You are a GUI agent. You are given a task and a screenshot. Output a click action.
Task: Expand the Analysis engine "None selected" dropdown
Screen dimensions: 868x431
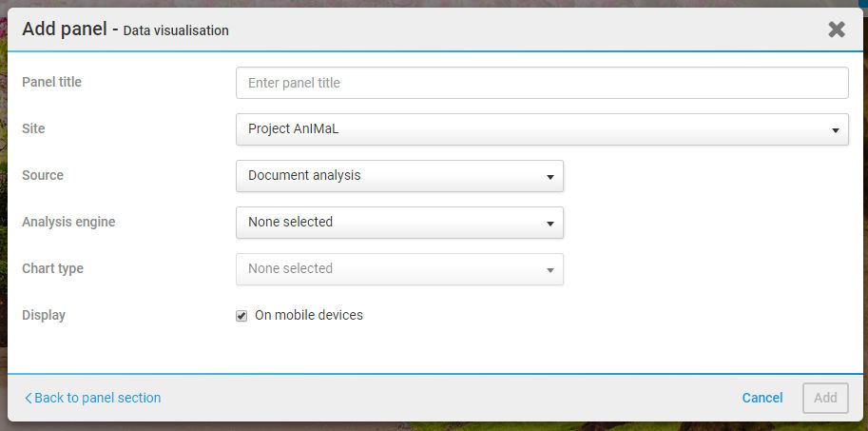[x=399, y=223]
